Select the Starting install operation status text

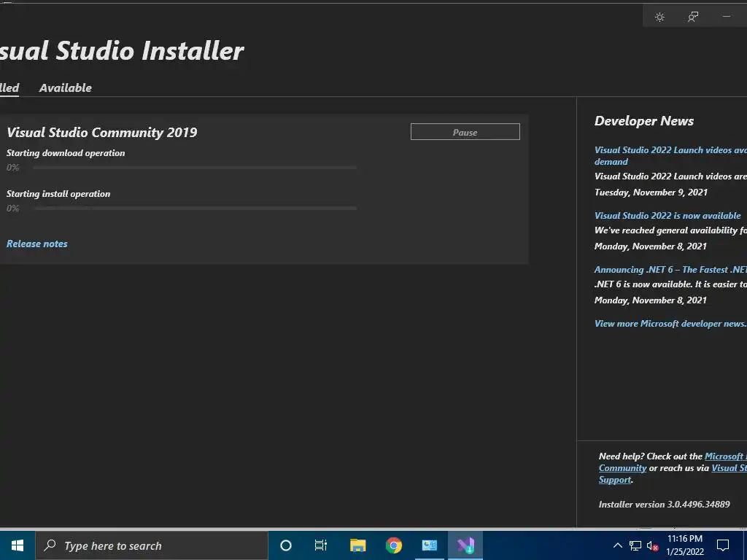[58, 194]
